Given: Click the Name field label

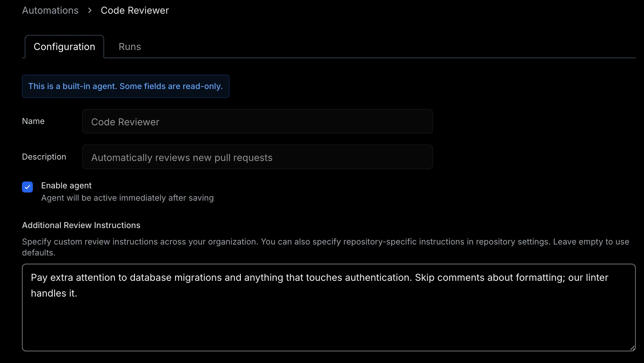Looking at the screenshot, I should 33,121.
